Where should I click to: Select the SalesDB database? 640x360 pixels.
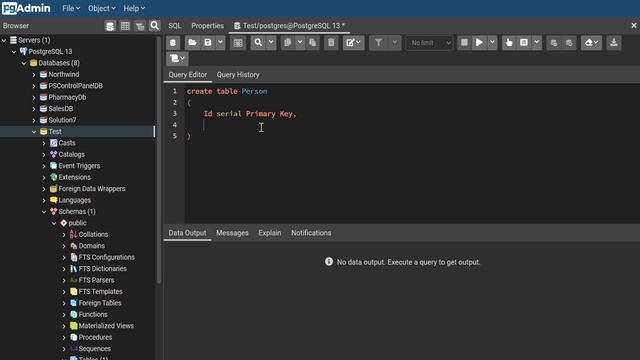pyautogui.click(x=60, y=109)
